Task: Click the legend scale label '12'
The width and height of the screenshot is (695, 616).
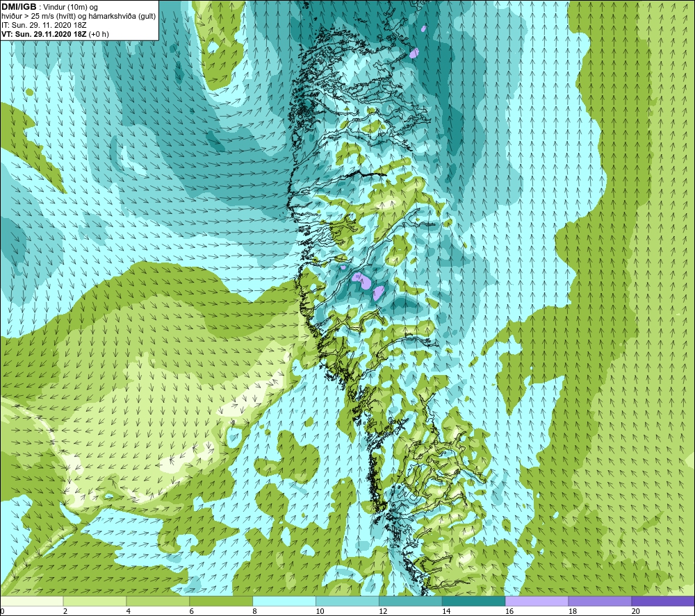Action: (x=383, y=611)
